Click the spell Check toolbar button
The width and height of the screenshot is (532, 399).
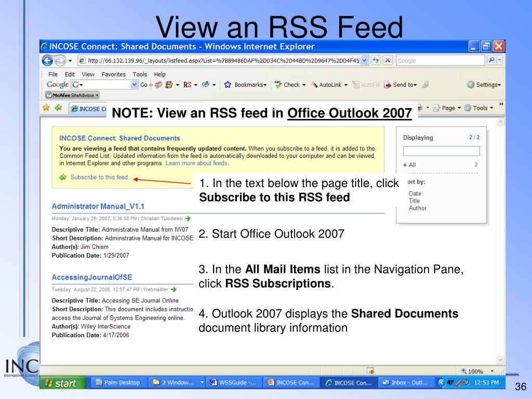tap(290, 85)
